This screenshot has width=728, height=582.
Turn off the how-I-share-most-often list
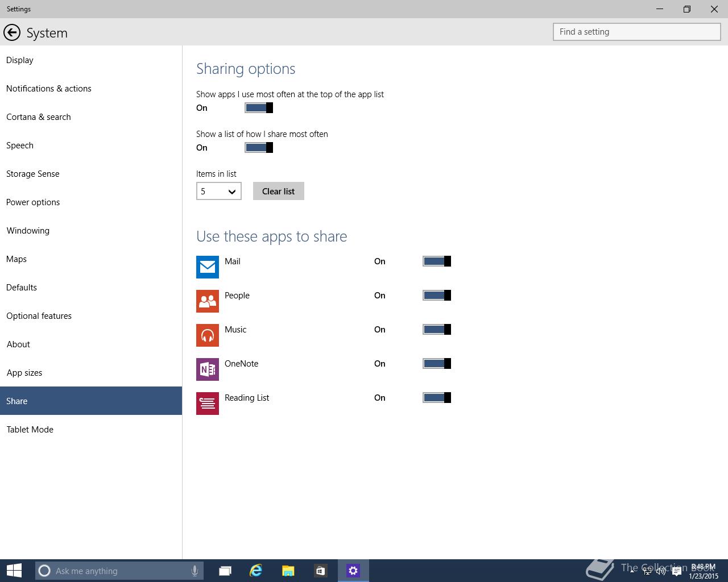tap(259, 148)
